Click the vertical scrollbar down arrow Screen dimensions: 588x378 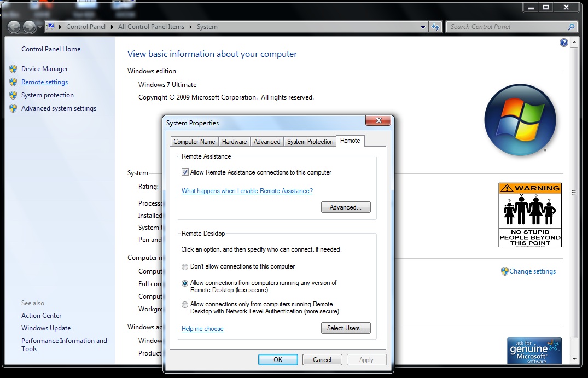click(574, 359)
